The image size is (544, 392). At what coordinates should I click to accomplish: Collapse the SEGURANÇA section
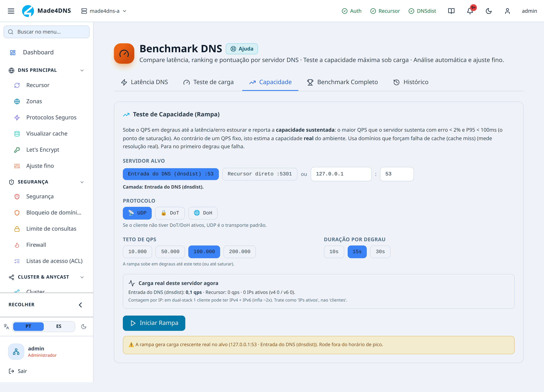[46, 182]
